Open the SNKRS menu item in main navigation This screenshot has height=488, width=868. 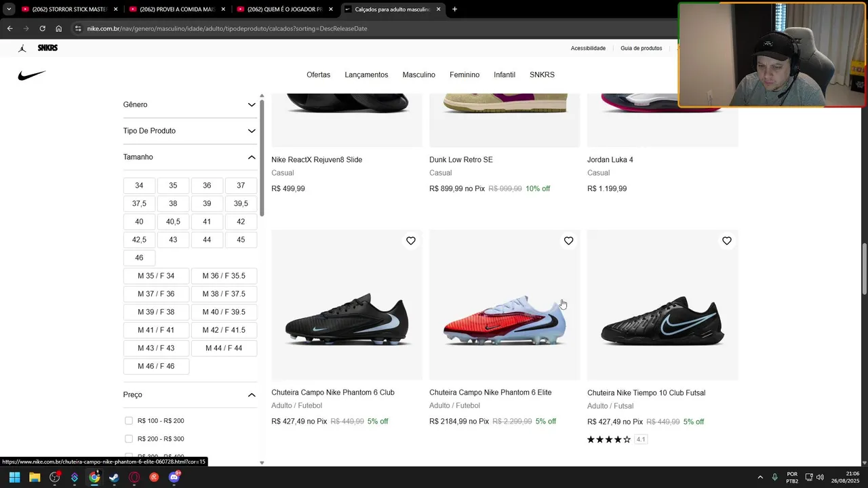tap(542, 75)
